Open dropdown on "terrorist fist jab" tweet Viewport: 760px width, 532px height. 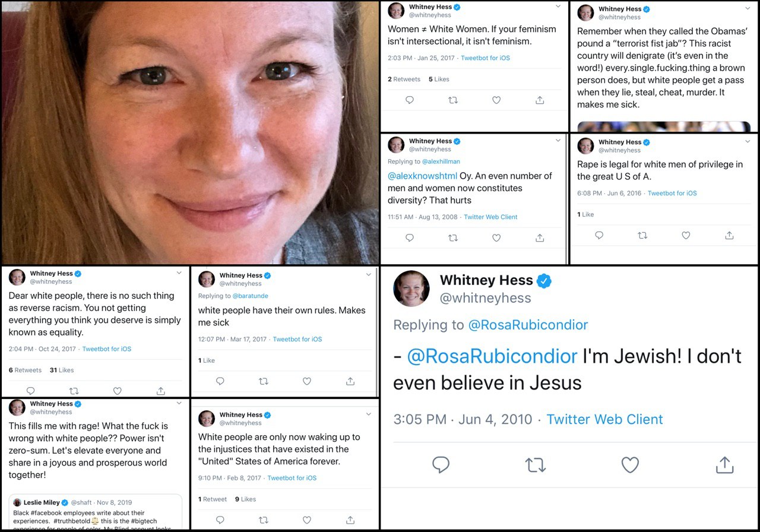(x=748, y=7)
